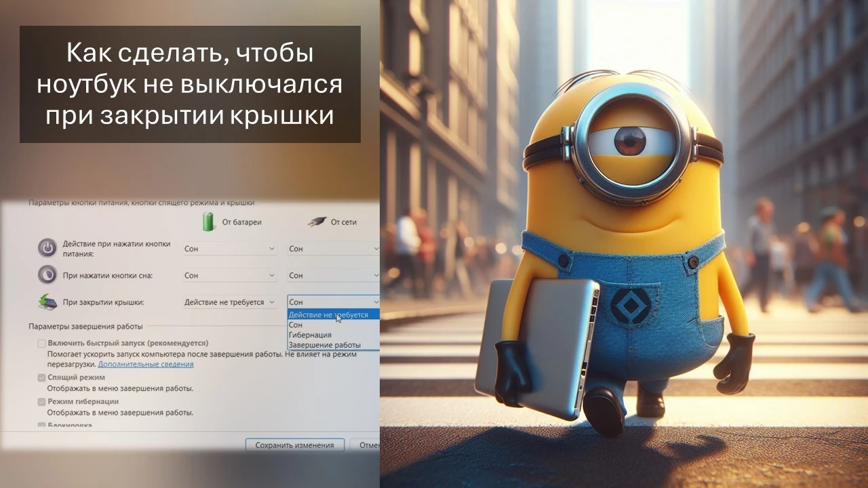Click the При нажатии кнопки сна label

click(108, 275)
